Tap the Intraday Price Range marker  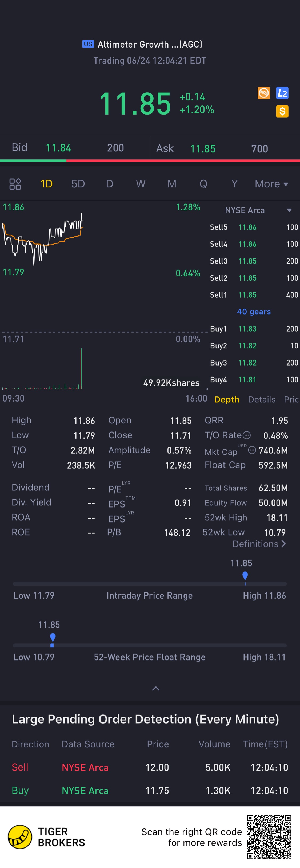pos(245,576)
